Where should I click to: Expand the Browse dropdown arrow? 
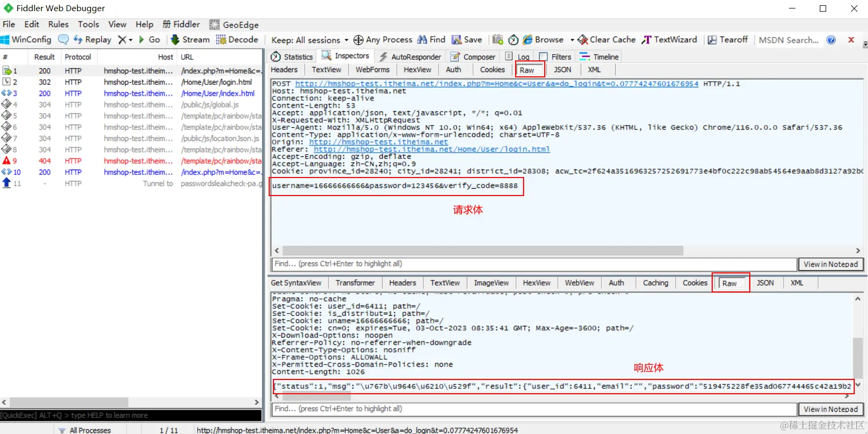pos(572,40)
